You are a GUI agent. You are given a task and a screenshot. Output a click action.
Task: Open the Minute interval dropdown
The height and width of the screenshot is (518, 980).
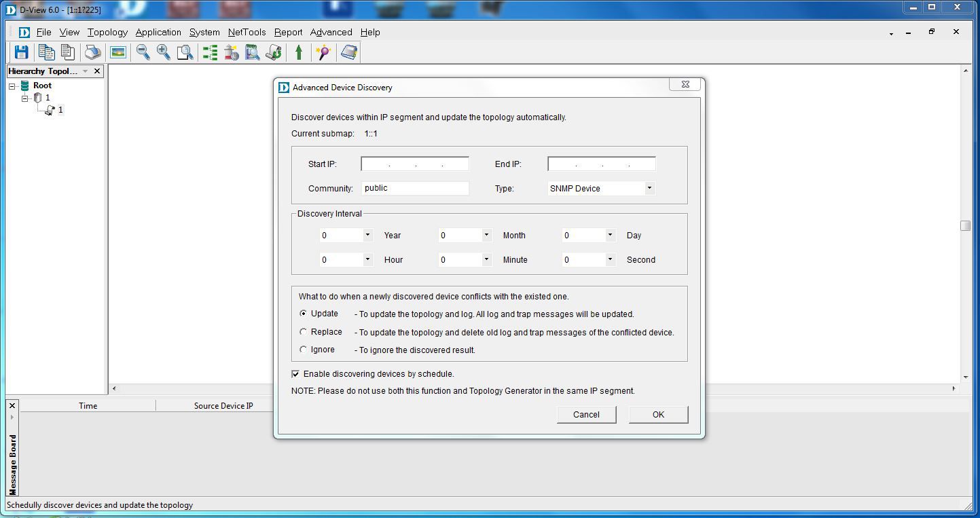point(486,259)
